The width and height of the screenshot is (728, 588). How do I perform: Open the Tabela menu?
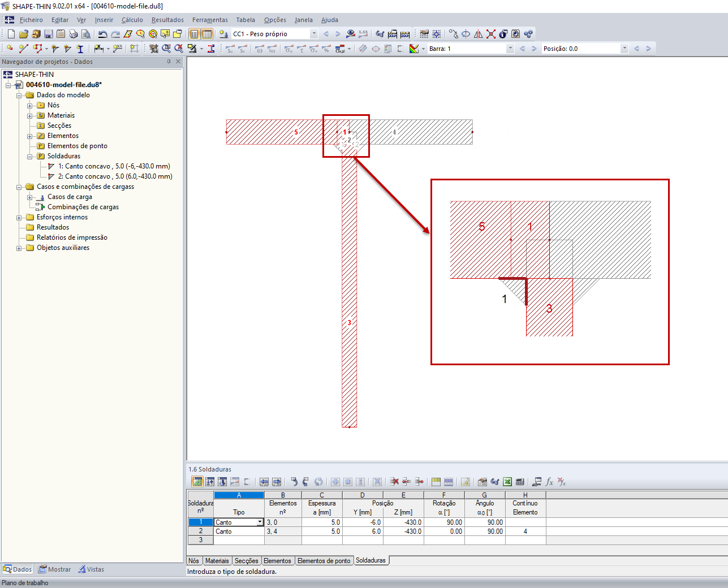point(245,20)
